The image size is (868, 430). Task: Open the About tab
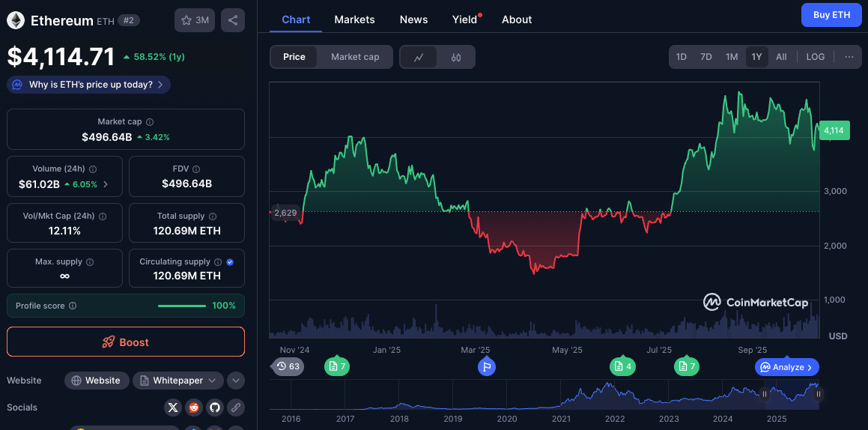[x=517, y=19]
